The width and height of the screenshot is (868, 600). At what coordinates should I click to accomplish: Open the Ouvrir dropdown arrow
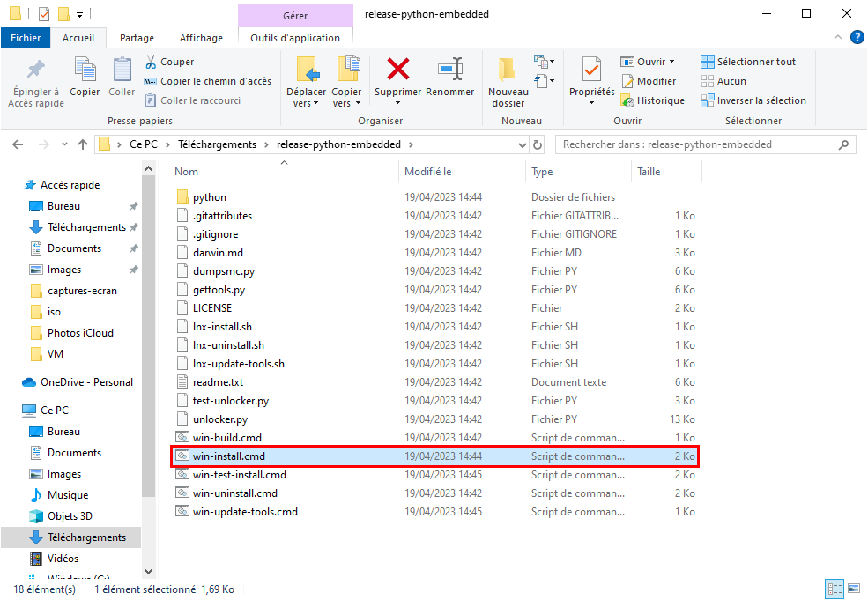point(672,62)
